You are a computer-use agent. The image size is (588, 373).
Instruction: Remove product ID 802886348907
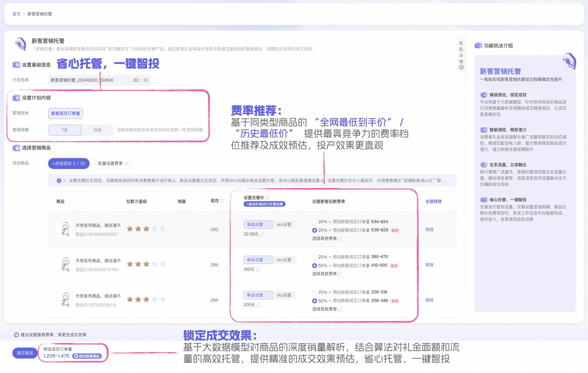429,229
